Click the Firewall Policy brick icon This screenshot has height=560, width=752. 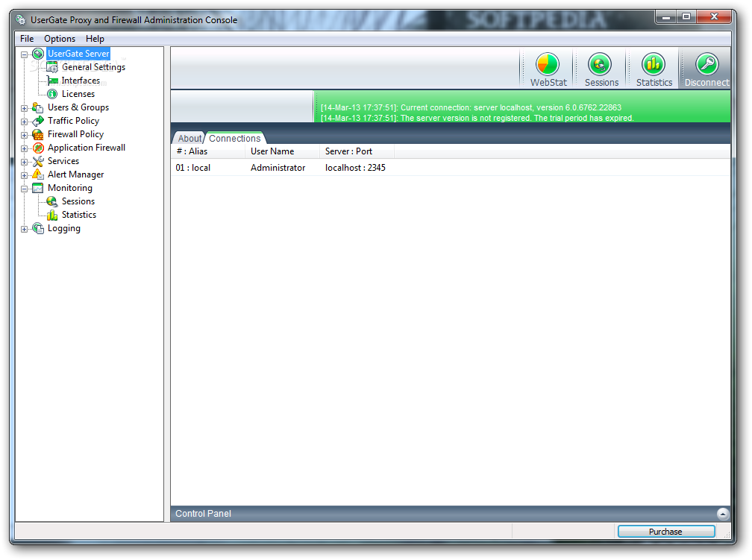click(x=38, y=134)
